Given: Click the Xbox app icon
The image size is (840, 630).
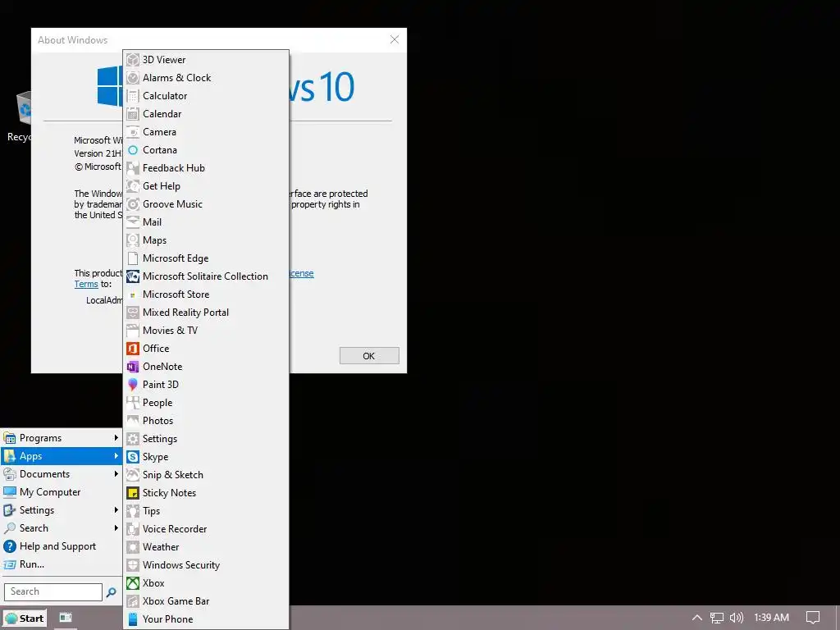Looking at the screenshot, I should pos(133,583).
